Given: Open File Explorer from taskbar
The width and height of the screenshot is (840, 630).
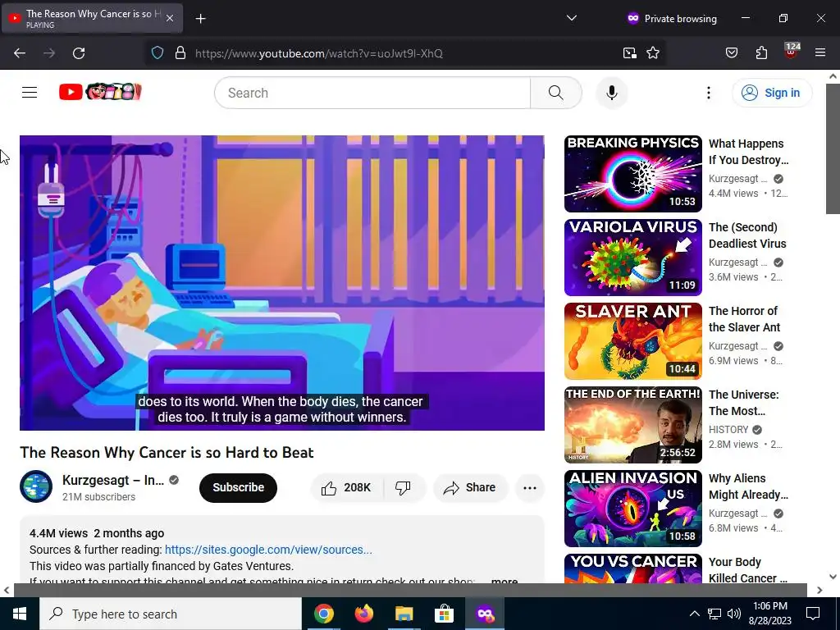Looking at the screenshot, I should pos(404,614).
